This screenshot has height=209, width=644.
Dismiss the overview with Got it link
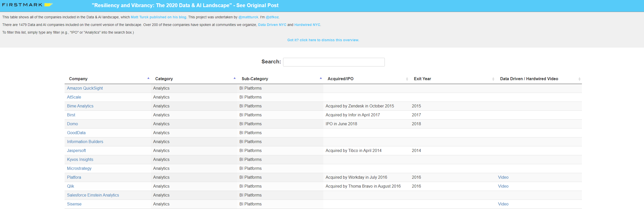click(323, 40)
